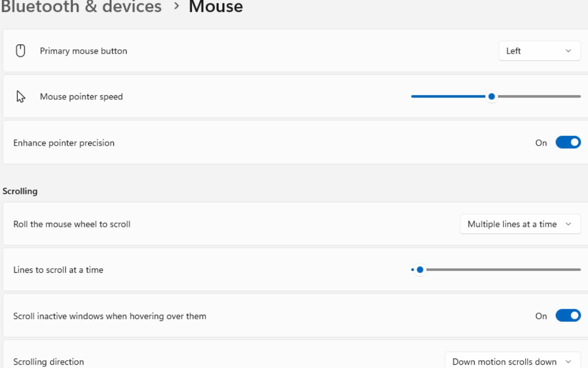
Task: Click the Scroll inactive windows row label
Action: click(x=109, y=316)
